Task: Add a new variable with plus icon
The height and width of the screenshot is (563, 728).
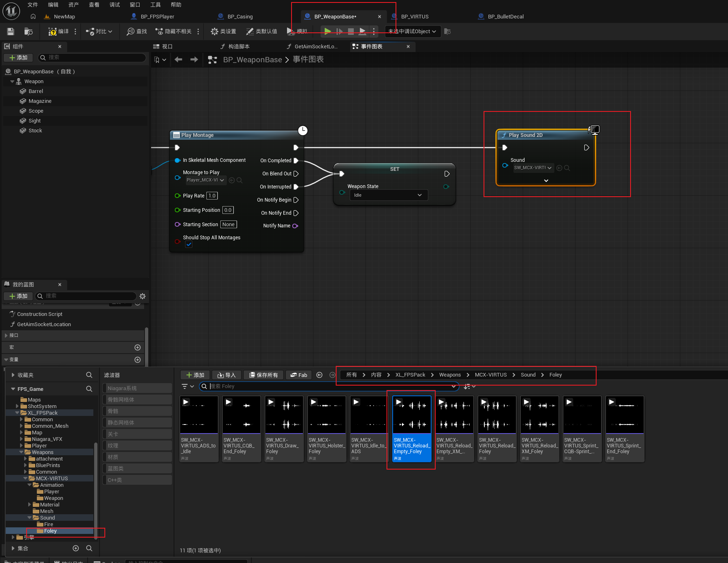Action: pos(138,360)
